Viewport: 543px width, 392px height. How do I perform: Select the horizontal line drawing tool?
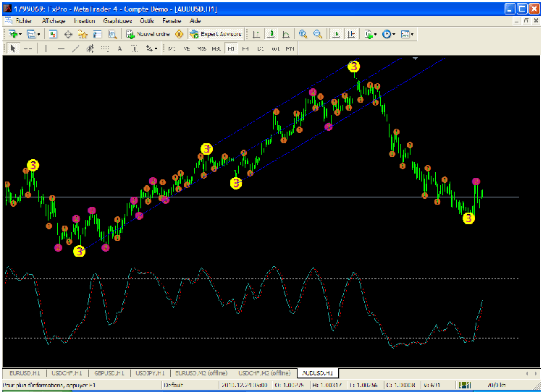tap(61, 49)
